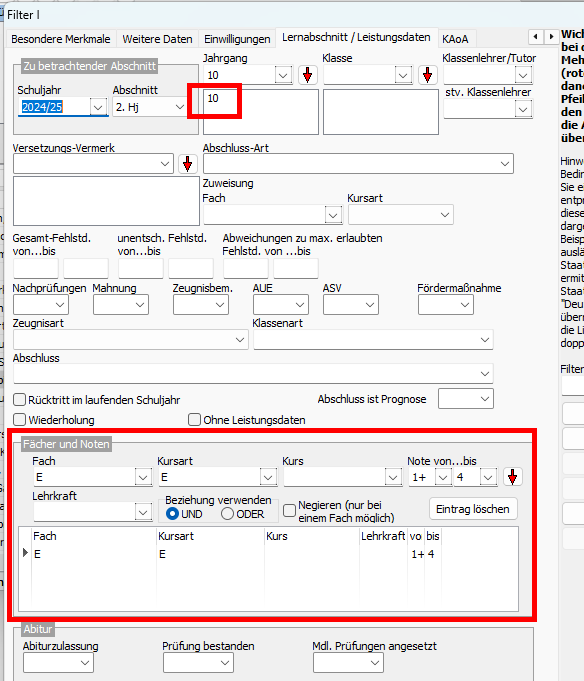The width and height of the screenshot is (584, 681).
Task: Select the ODER radio button
Action: click(227, 514)
